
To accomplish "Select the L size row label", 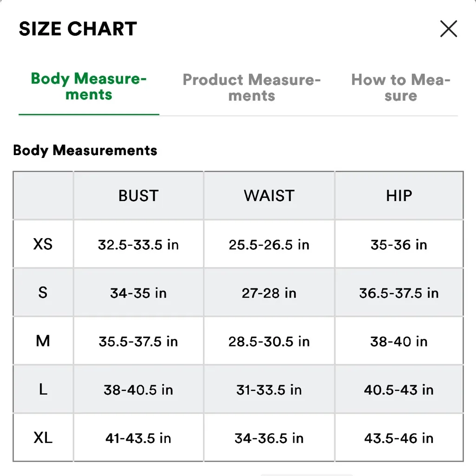I will pyautogui.click(x=43, y=390).
